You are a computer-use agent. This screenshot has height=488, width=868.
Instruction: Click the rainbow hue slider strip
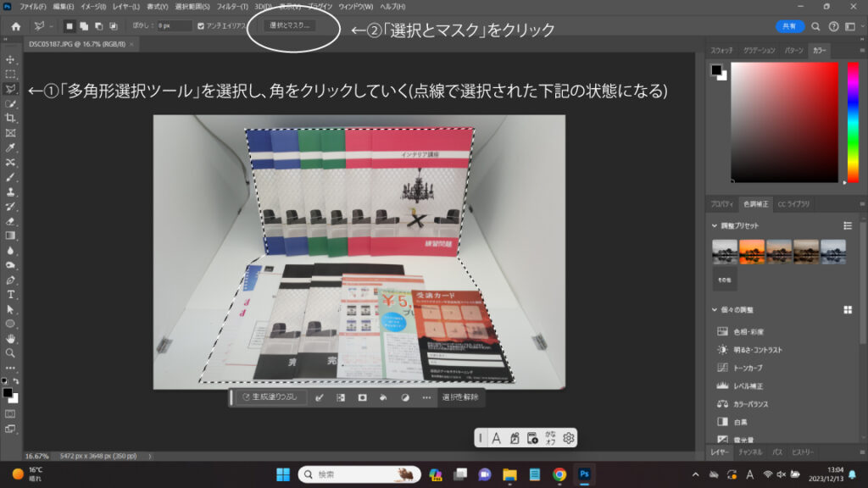853,122
